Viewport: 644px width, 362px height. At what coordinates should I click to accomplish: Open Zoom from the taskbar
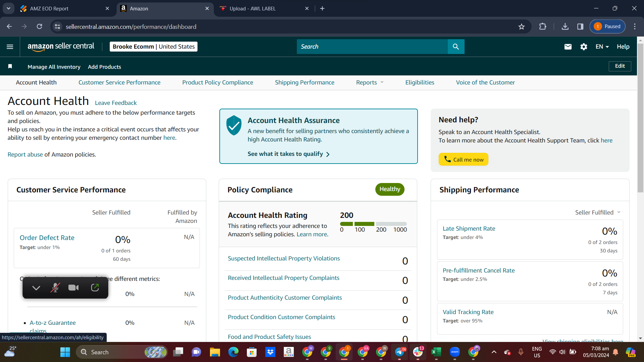coord(454,352)
